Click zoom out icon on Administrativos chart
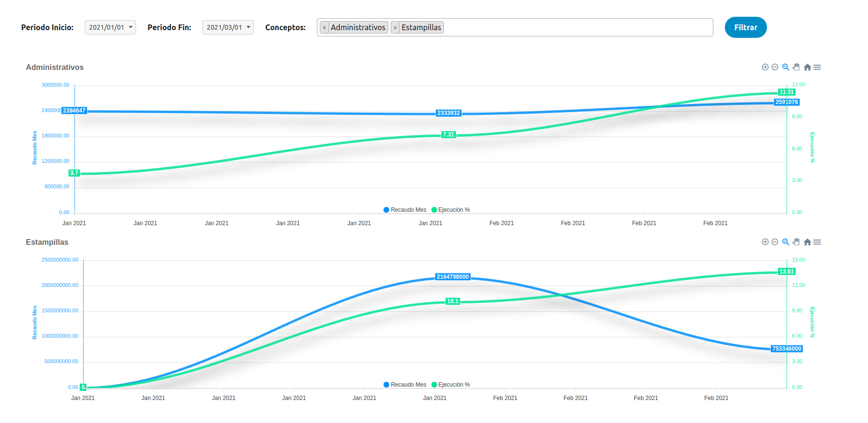868x423 pixels. pyautogui.click(x=775, y=67)
